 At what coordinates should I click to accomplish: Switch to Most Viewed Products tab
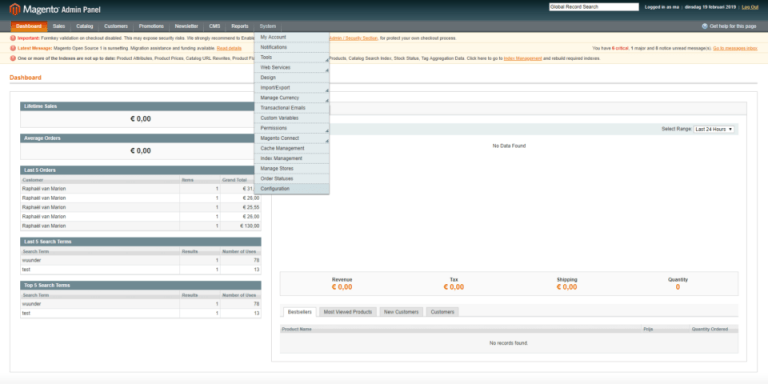(348, 312)
